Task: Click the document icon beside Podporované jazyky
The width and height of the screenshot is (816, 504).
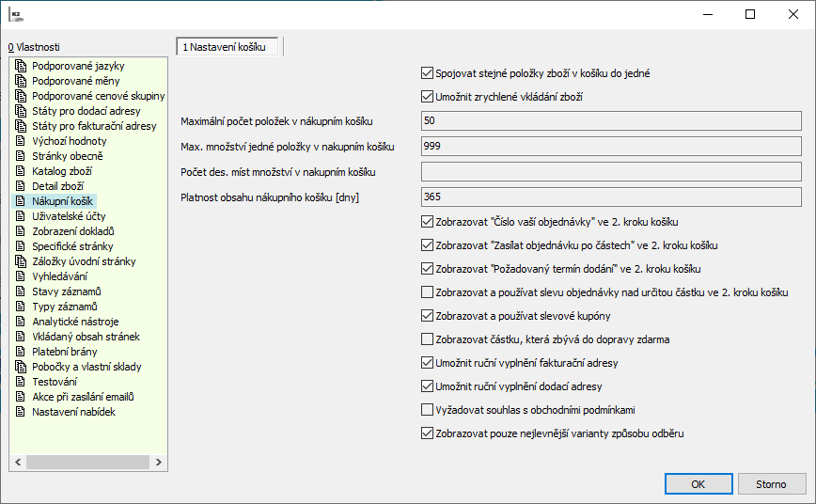Action: 21,66
